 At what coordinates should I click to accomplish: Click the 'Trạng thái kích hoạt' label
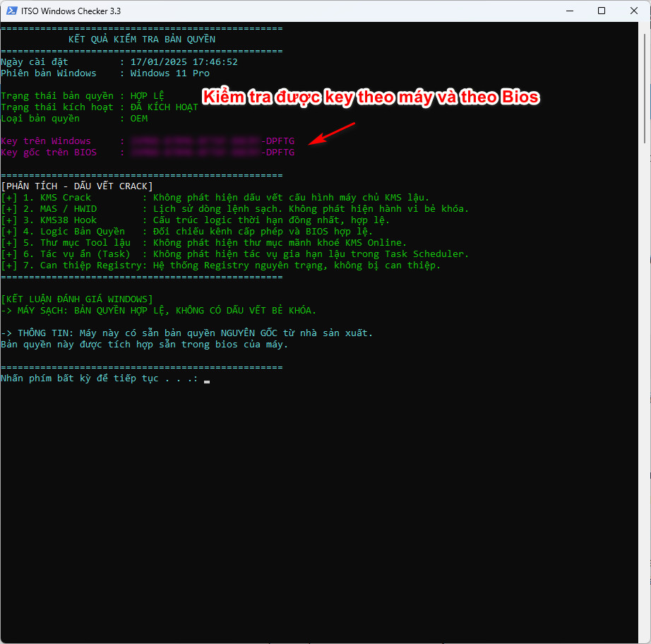click(57, 107)
